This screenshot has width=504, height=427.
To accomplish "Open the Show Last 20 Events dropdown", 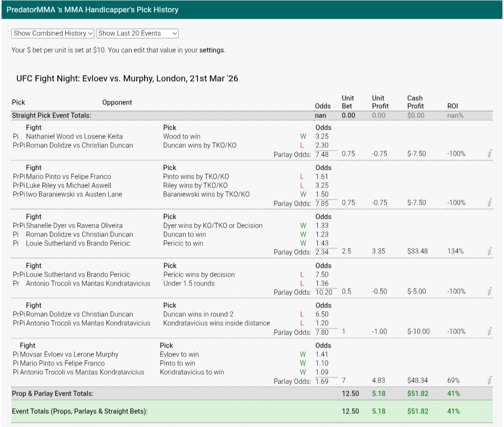I will click(x=137, y=34).
